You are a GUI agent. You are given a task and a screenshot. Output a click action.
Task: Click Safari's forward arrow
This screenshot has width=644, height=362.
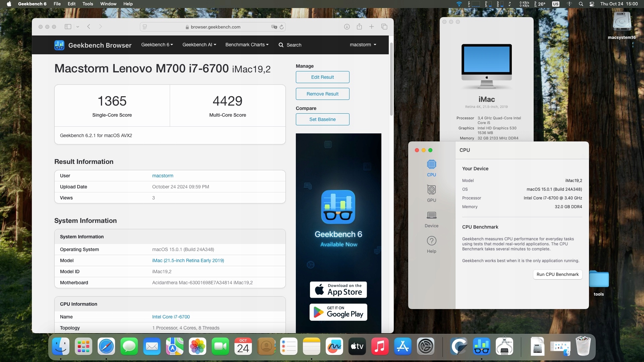[x=100, y=27]
